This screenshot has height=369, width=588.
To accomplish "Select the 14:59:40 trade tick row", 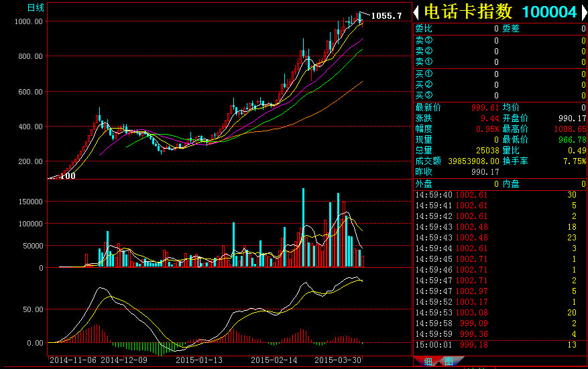I will 500,195.
